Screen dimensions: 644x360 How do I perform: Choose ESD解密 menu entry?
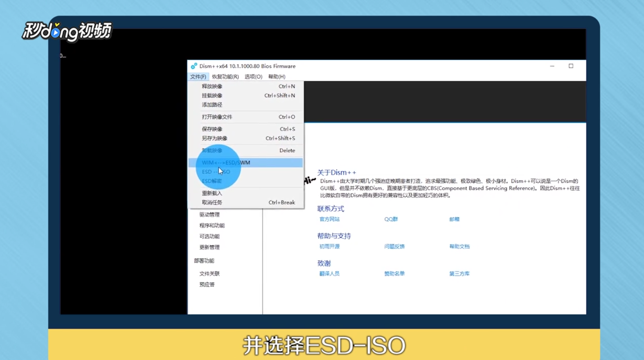click(x=245, y=181)
